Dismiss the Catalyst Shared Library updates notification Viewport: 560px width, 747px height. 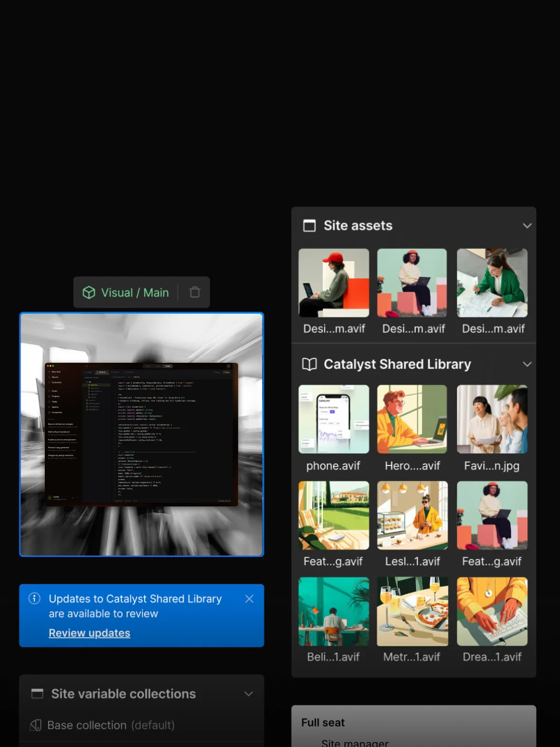pyautogui.click(x=249, y=599)
